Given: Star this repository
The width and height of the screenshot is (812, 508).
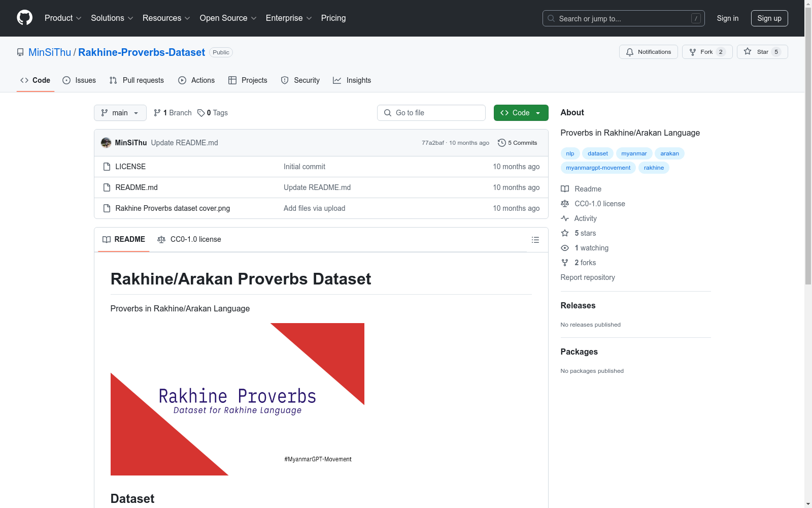Looking at the screenshot, I should pyautogui.click(x=762, y=52).
